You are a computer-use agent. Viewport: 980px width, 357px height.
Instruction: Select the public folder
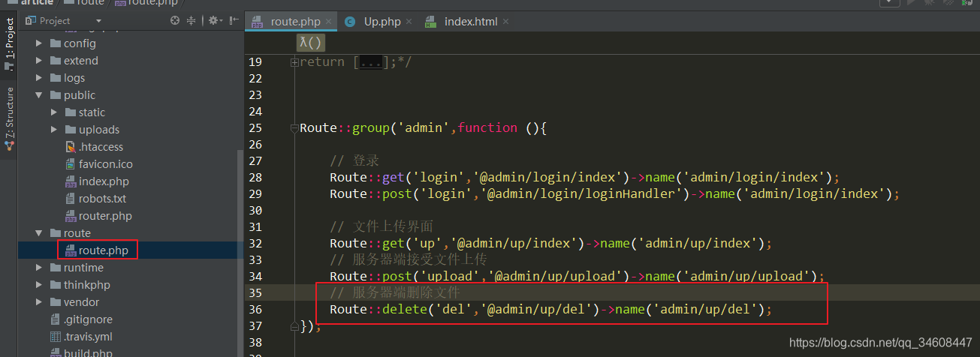[x=80, y=95]
